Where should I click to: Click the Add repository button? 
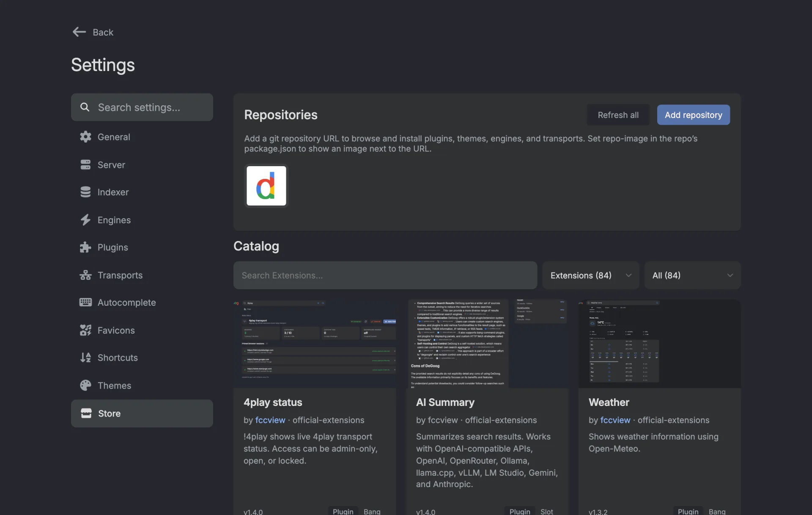(693, 115)
